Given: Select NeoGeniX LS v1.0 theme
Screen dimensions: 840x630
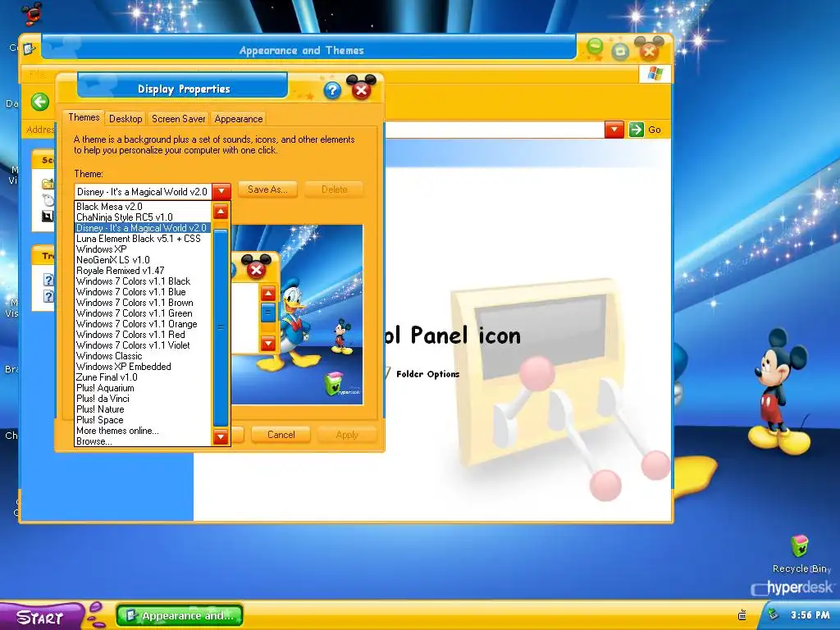Looking at the screenshot, I should (x=143, y=260).
